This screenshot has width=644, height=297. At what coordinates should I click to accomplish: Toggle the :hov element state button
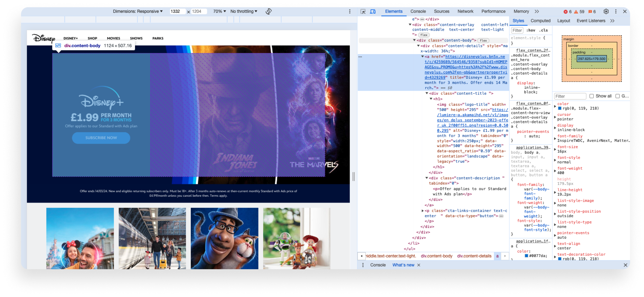531,31
